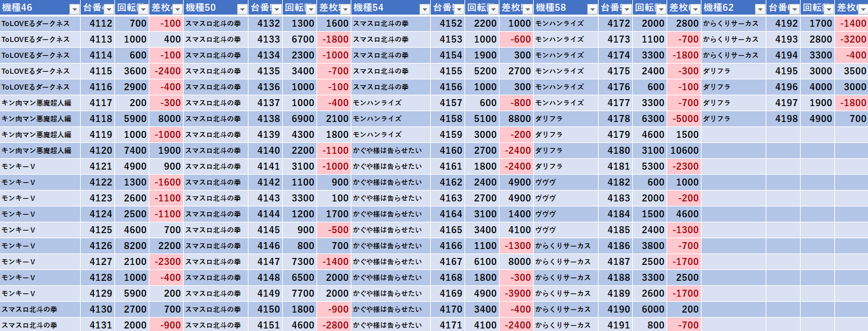Image resolution: width=868 pixels, height=331 pixels.
Task: Click machine number cell 4178
Action: click(x=615, y=119)
